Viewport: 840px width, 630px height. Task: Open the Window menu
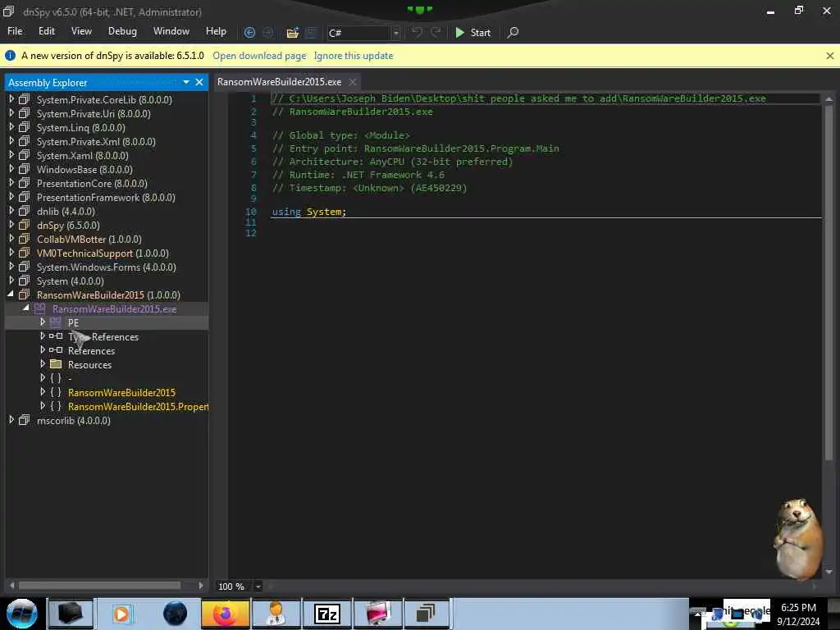(x=171, y=31)
